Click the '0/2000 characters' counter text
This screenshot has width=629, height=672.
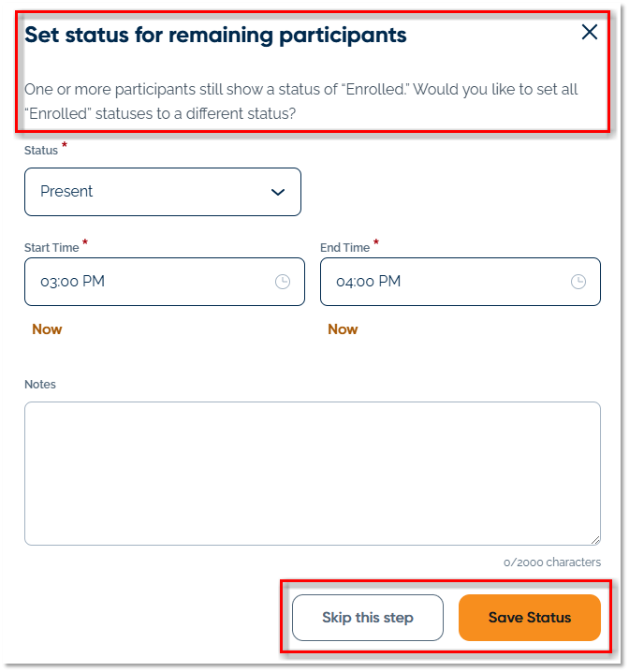click(x=552, y=562)
